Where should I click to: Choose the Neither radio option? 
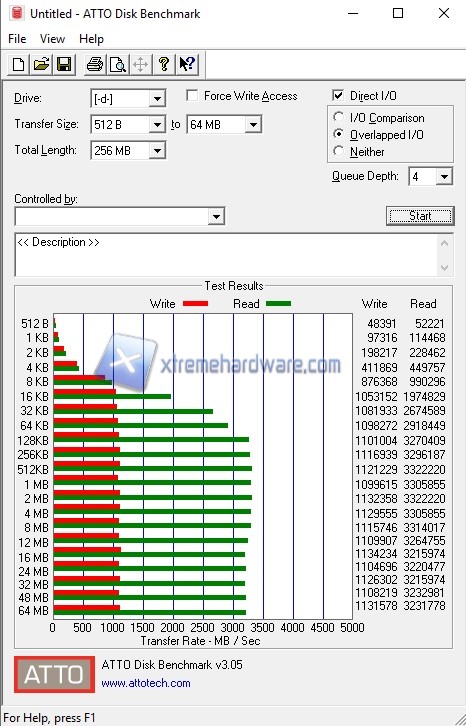(339, 151)
